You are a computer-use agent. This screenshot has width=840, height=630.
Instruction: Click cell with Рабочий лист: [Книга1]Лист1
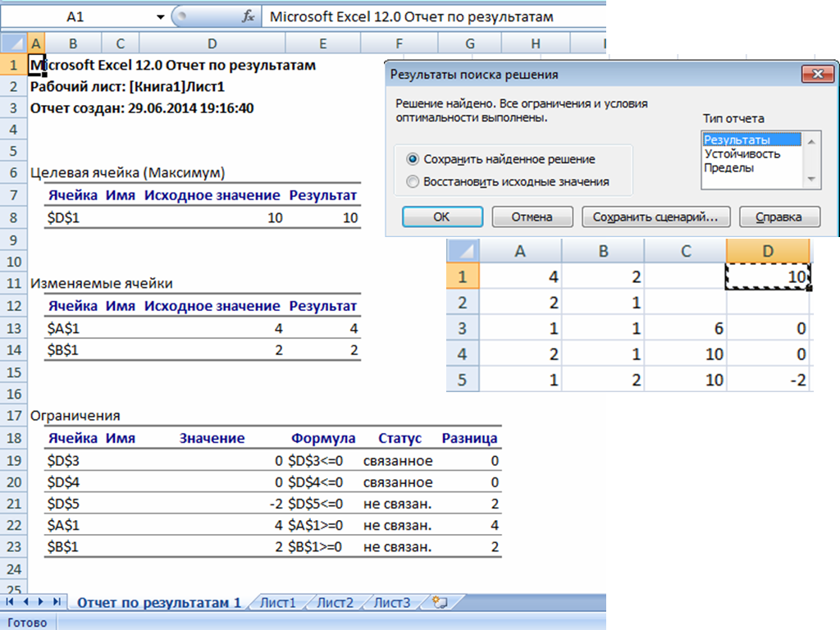tap(127, 87)
